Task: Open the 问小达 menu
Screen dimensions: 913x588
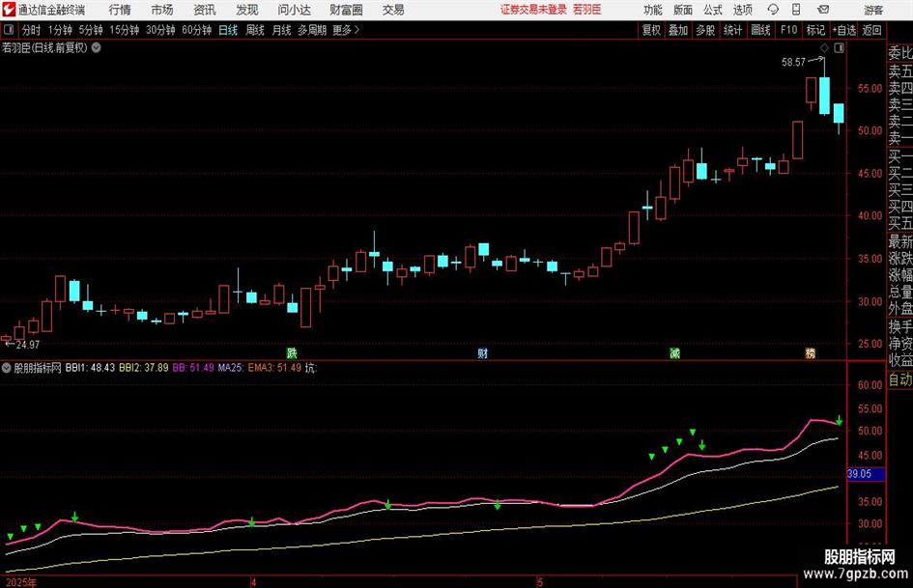Action: (x=294, y=10)
